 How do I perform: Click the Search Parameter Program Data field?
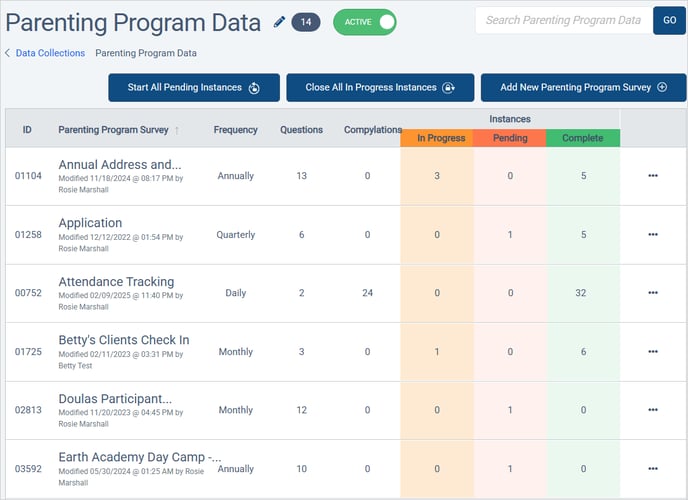(x=560, y=21)
